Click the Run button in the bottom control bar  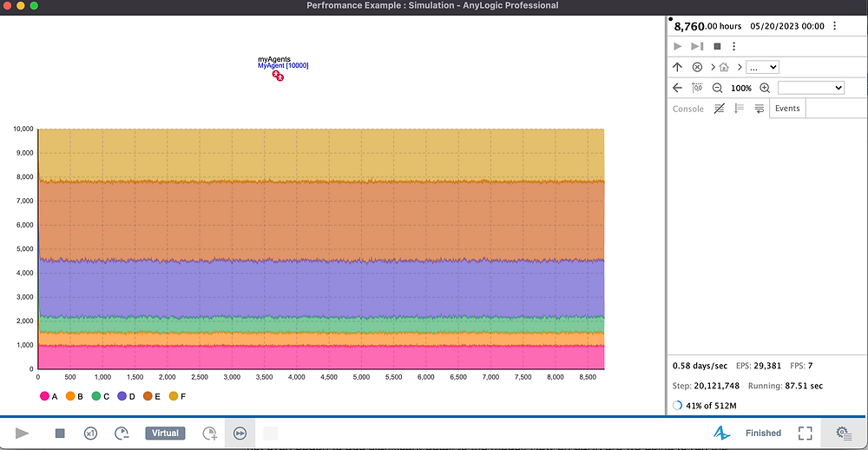point(23,433)
